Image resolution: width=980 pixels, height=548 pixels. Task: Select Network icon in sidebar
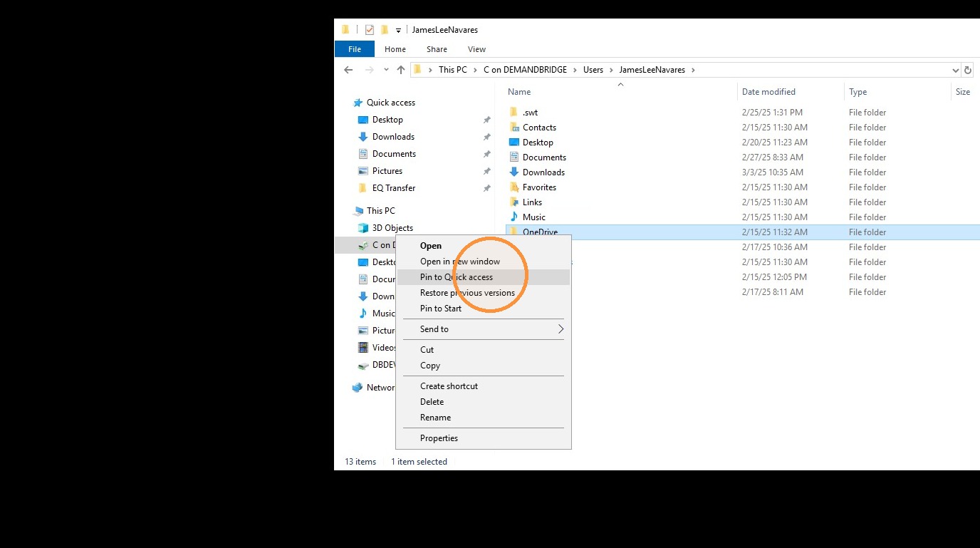[358, 388]
